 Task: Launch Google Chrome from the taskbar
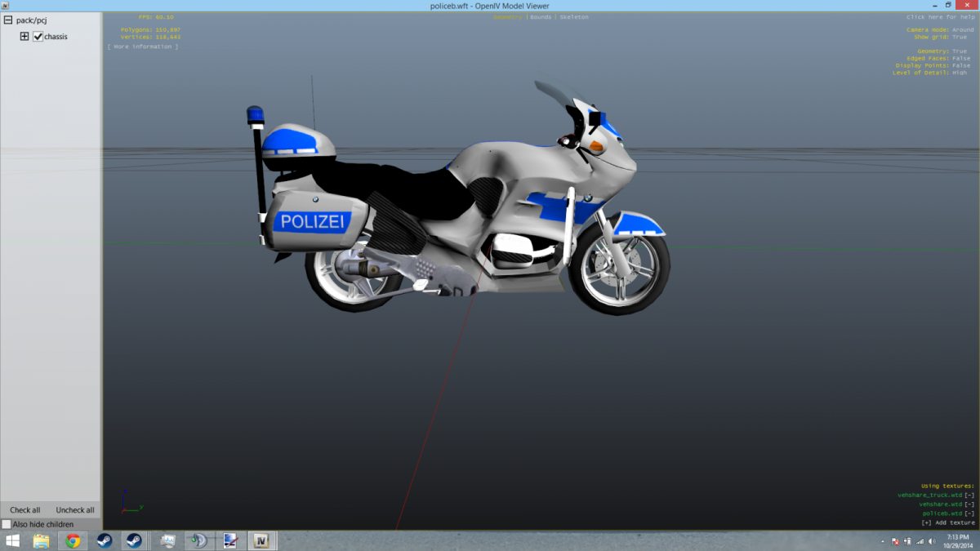click(x=73, y=540)
